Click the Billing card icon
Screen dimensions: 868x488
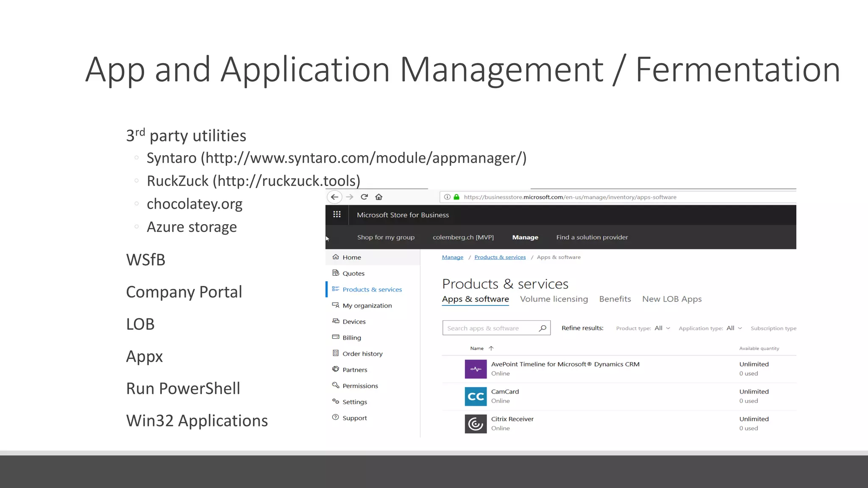336,337
